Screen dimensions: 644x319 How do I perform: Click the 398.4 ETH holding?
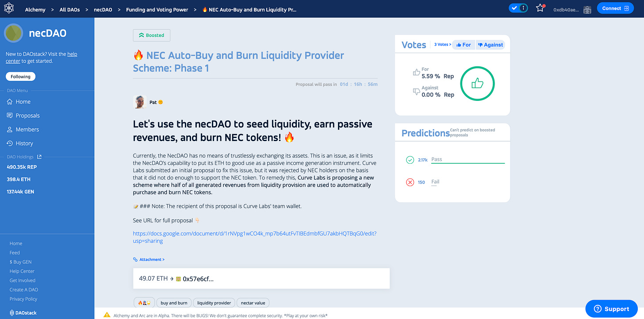pos(19,179)
